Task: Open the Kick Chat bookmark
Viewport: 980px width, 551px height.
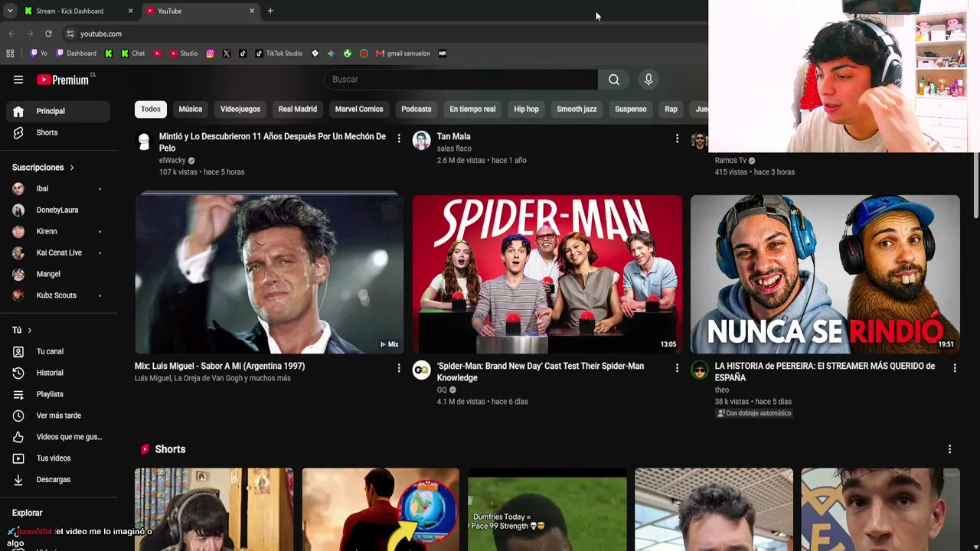Action: coord(133,54)
